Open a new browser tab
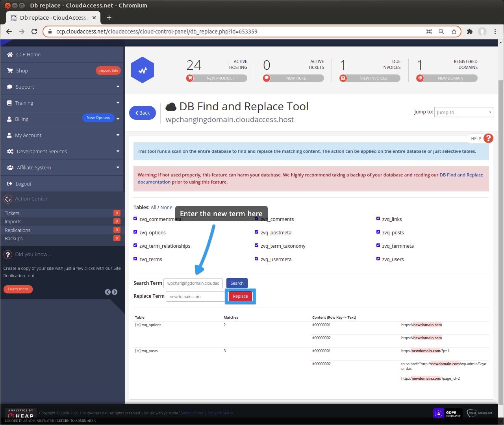Viewport: 504px width, 425px height. click(109, 18)
